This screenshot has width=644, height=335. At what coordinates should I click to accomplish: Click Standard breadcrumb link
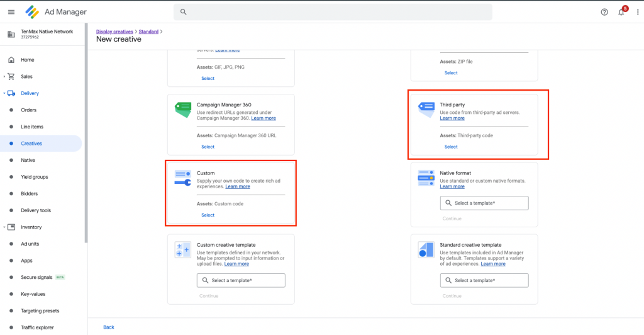click(x=148, y=31)
